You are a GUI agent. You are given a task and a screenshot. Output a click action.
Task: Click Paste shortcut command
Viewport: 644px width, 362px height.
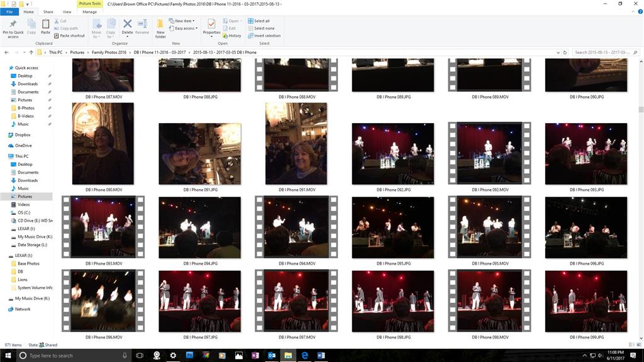pos(69,36)
